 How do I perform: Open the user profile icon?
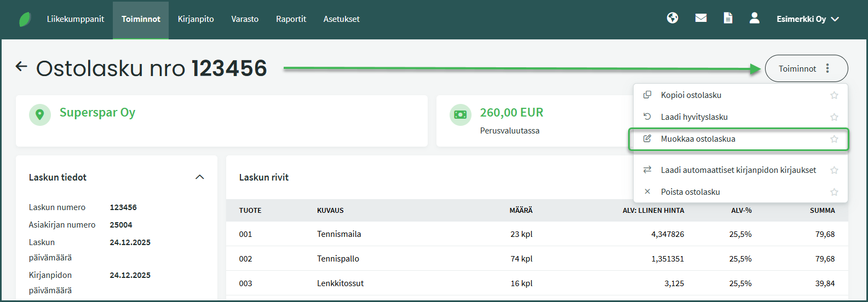pyautogui.click(x=754, y=18)
